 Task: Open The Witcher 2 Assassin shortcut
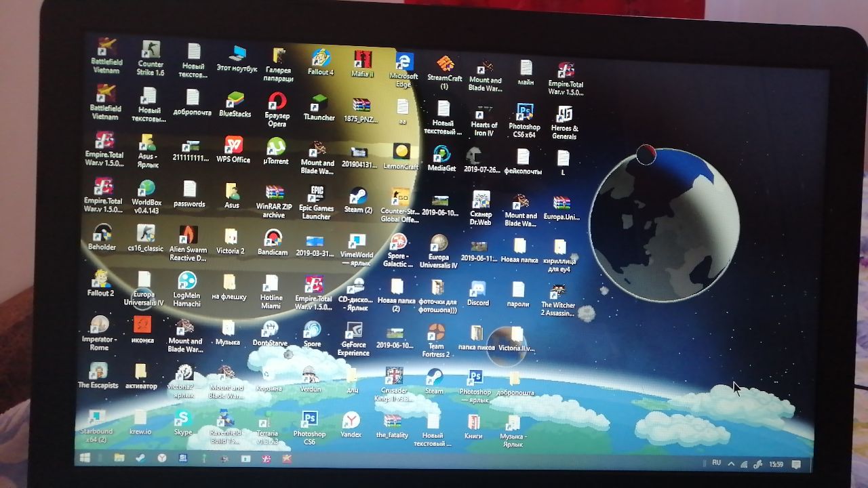click(x=558, y=300)
